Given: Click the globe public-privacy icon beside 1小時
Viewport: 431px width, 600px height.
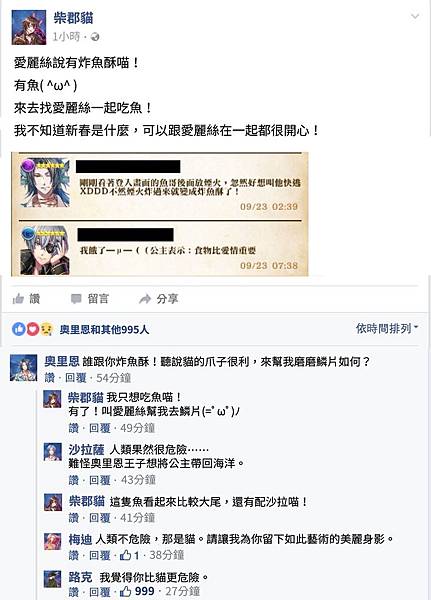Looking at the screenshot, I should click(x=95, y=37).
